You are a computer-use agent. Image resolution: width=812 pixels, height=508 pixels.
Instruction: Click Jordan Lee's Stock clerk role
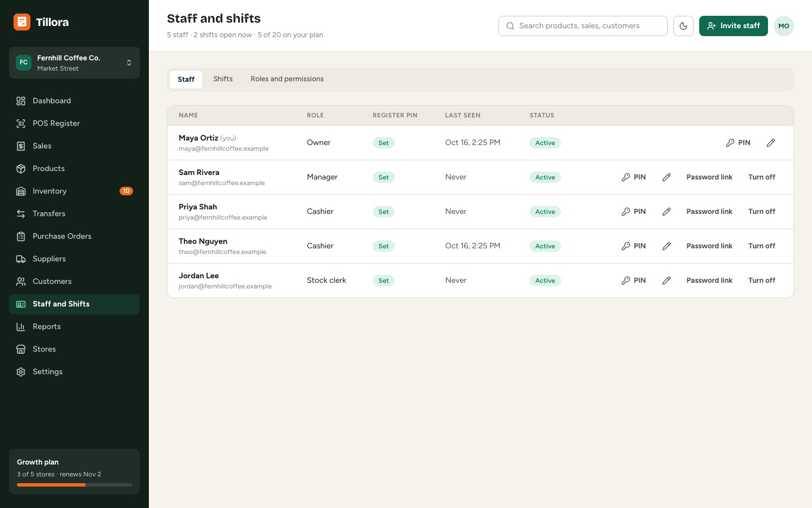coord(326,281)
